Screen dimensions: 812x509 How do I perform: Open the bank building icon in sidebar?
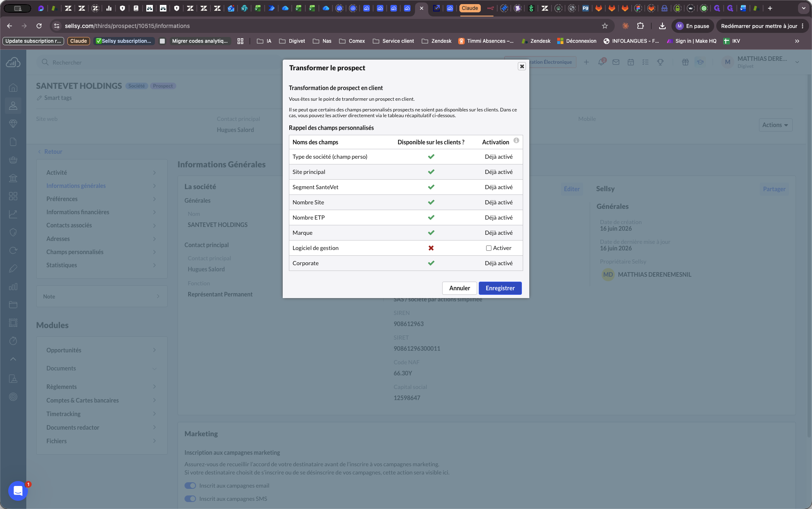pyautogui.click(x=13, y=178)
